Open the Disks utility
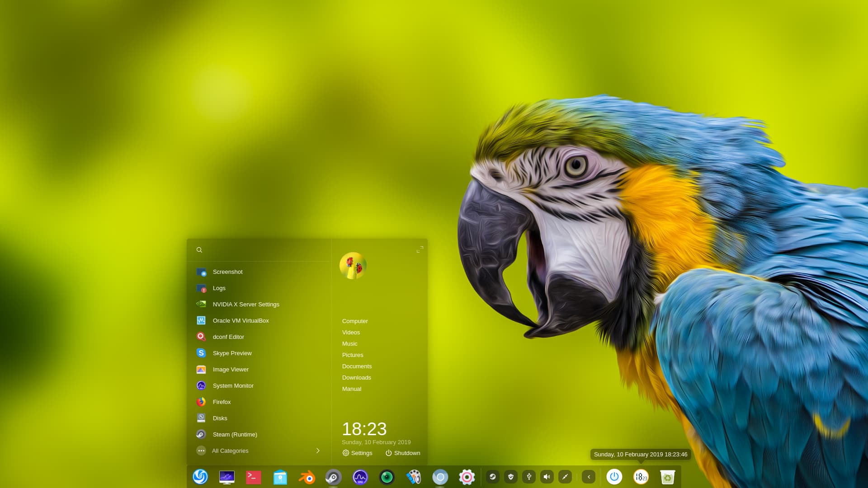The width and height of the screenshot is (868, 488). coord(259,418)
